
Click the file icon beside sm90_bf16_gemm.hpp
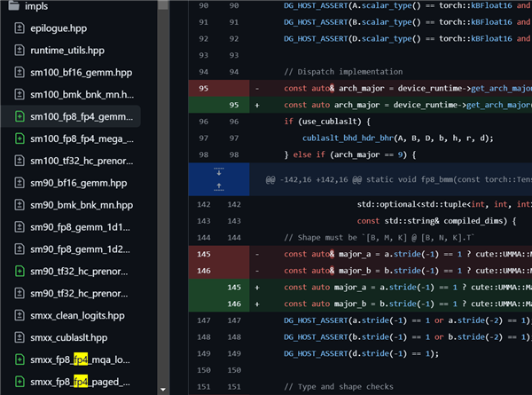(x=20, y=183)
